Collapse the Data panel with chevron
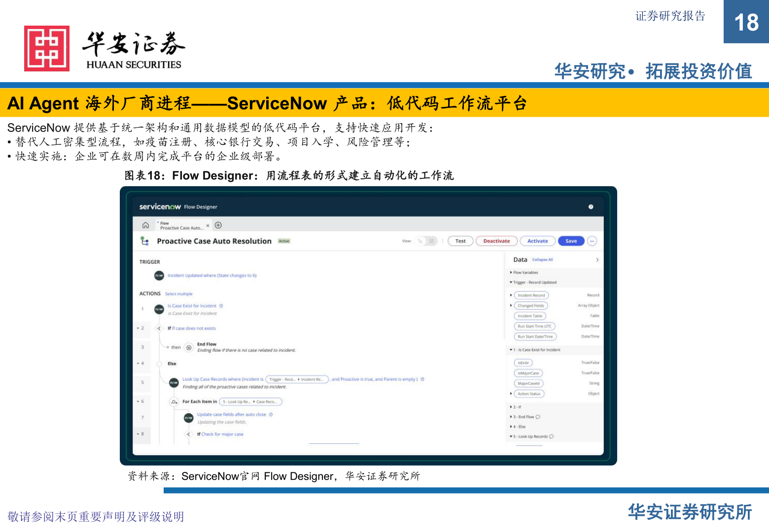Viewport: 769px width, 532px height. (x=597, y=260)
